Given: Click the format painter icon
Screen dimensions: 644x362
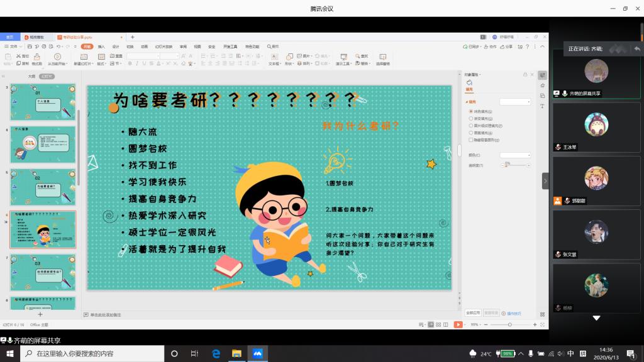Looking at the screenshot, I should tap(36, 59).
